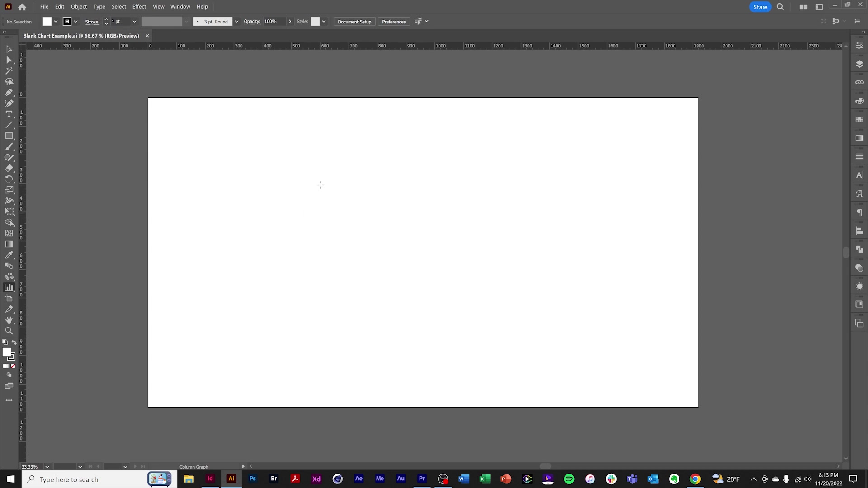This screenshot has height=488, width=868.
Task: Open the Window menu
Action: (180, 6)
